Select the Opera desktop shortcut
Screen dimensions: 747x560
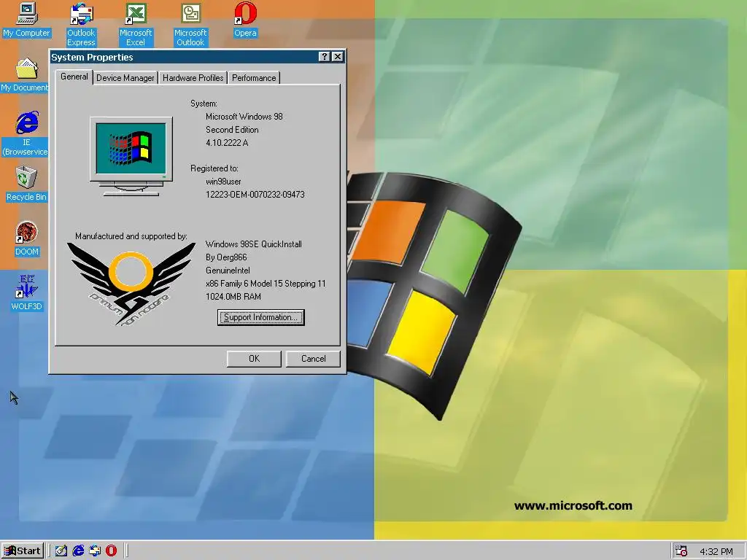(245, 19)
